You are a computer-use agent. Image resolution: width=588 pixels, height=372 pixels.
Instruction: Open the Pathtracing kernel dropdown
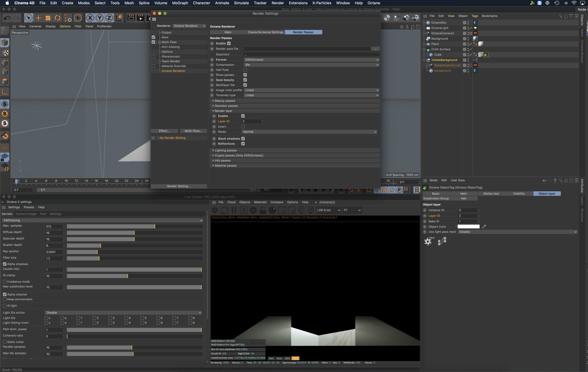102,220
